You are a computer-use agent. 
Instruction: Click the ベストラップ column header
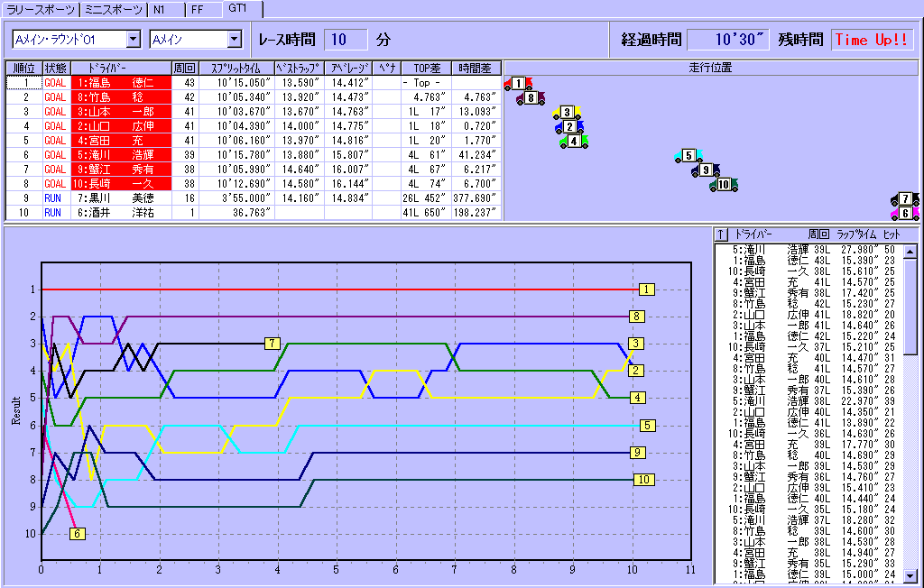[298, 68]
